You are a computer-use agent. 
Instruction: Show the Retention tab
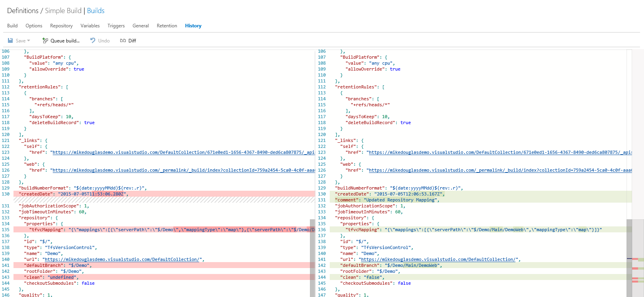pos(167,26)
